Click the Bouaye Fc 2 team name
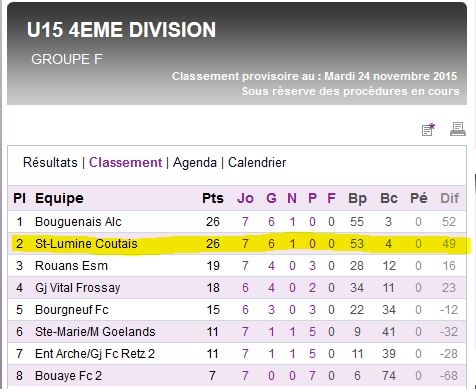The width and height of the screenshot is (476, 389). click(x=68, y=376)
